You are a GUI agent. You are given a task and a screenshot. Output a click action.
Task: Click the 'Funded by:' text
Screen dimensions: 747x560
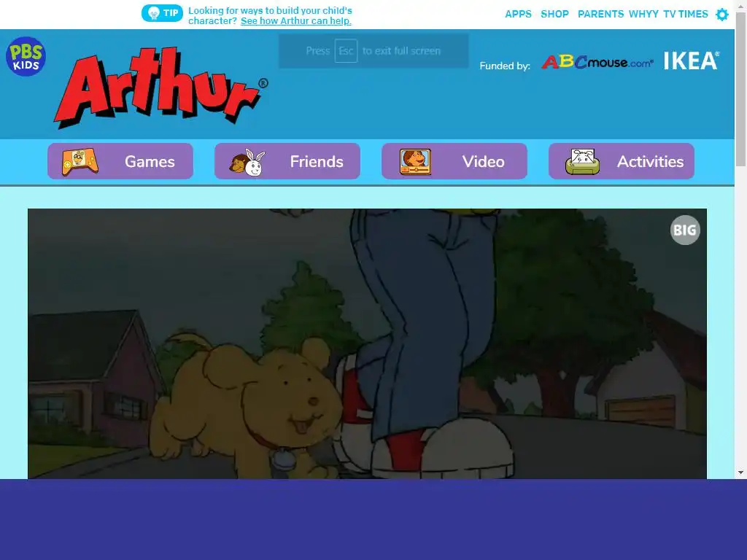click(x=505, y=66)
